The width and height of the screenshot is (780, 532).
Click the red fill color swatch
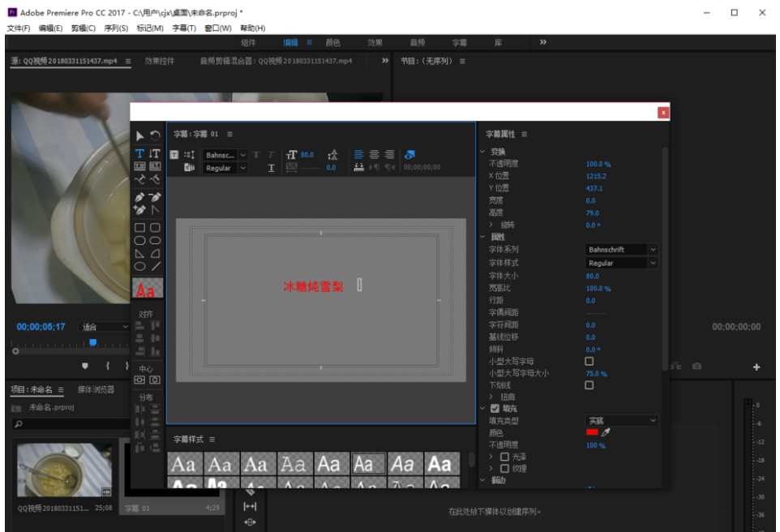click(592, 433)
